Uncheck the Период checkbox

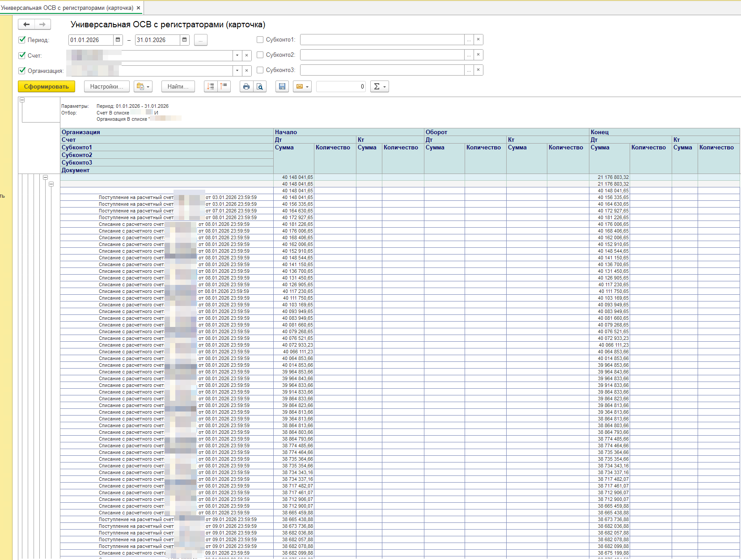coord(22,40)
